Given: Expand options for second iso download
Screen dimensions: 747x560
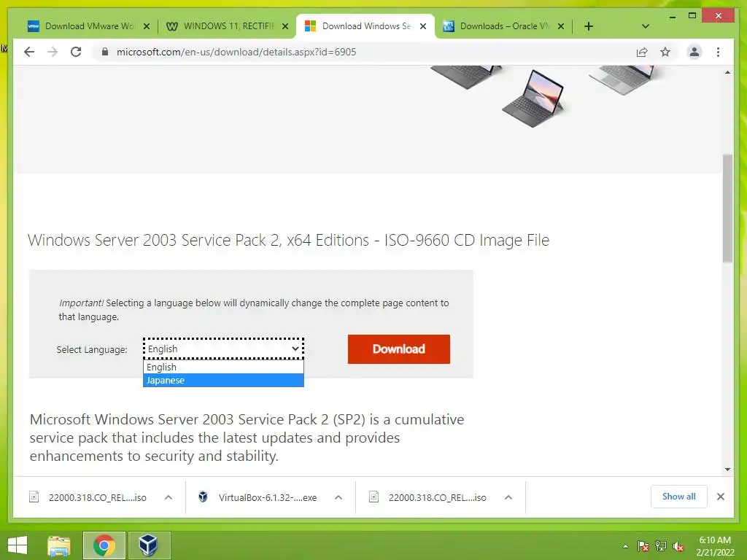Looking at the screenshot, I should click(x=508, y=497).
